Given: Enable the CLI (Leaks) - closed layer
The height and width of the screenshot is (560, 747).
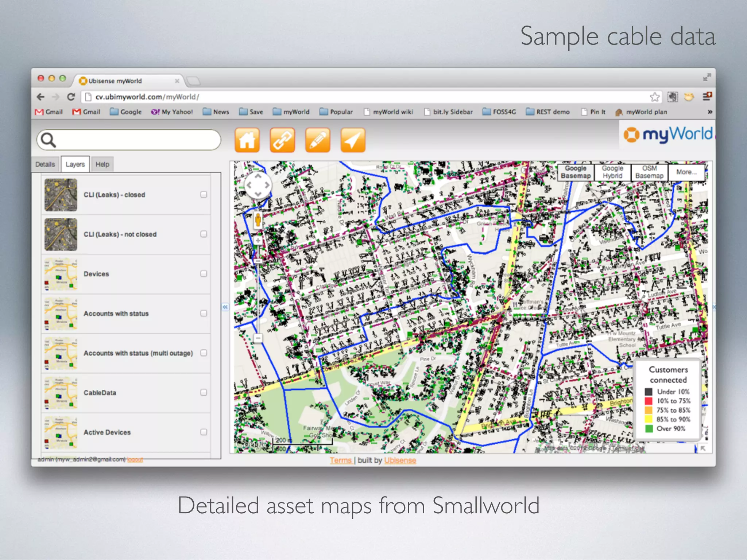Looking at the screenshot, I should 204,194.
